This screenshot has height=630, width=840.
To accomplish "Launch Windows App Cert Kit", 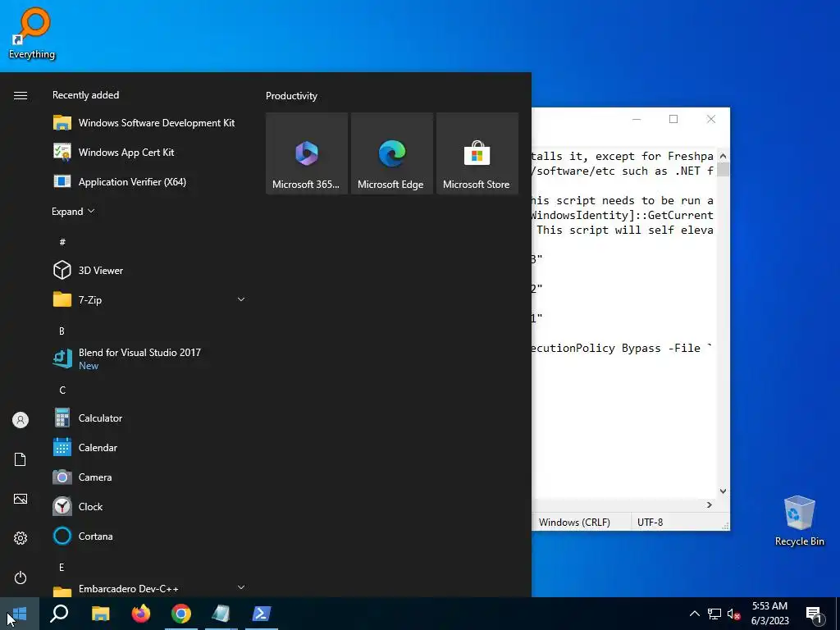I will pyautogui.click(x=149, y=152).
